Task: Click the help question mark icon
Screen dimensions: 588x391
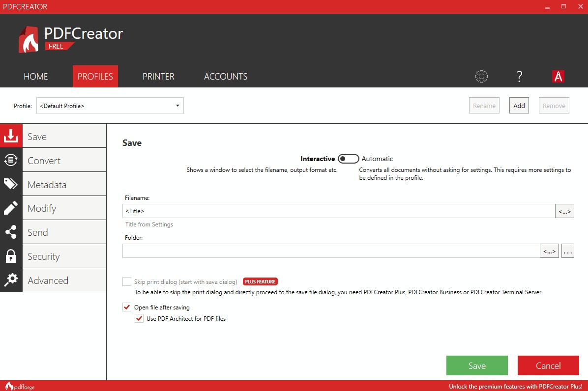Action: pos(519,76)
